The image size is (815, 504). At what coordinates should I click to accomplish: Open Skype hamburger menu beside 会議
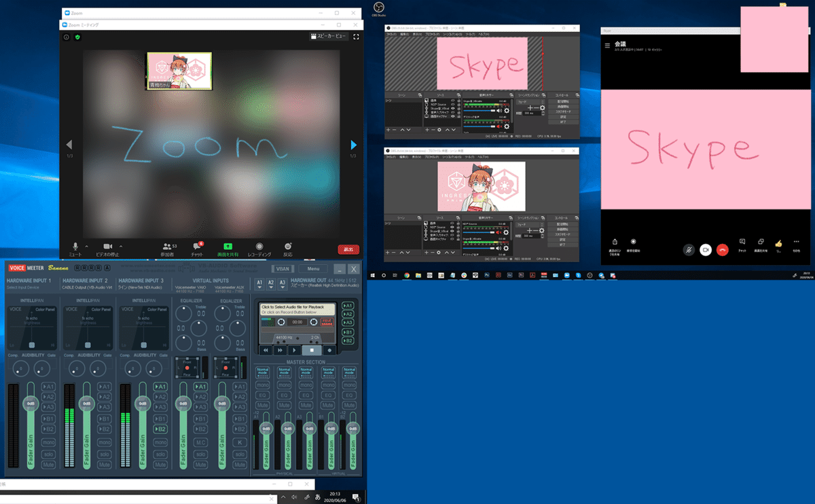click(608, 44)
